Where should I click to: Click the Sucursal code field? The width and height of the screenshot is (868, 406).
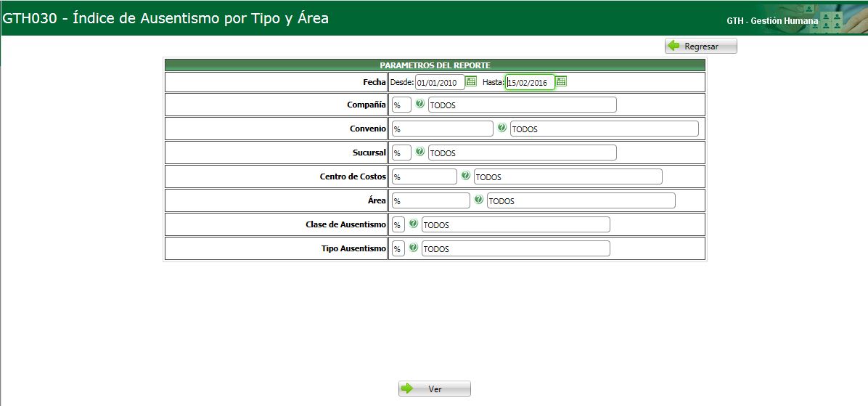click(x=401, y=153)
